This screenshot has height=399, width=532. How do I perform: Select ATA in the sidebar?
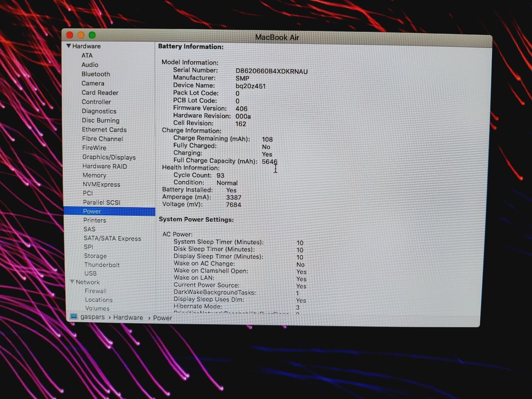click(x=87, y=55)
